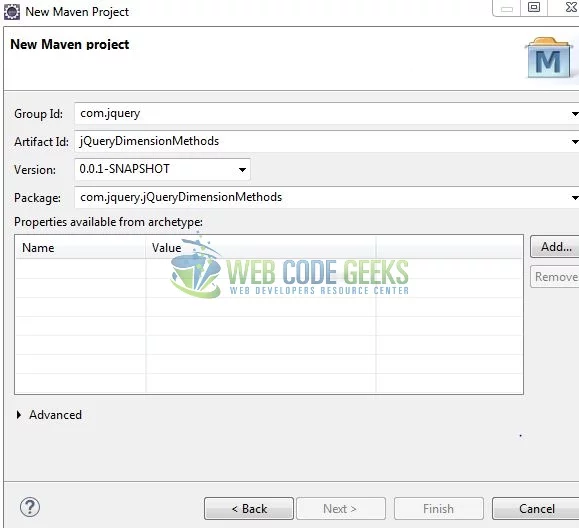Close the New Maven Project dialog
Image resolution: width=579 pixels, height=528 pixels.
point(571,7)
